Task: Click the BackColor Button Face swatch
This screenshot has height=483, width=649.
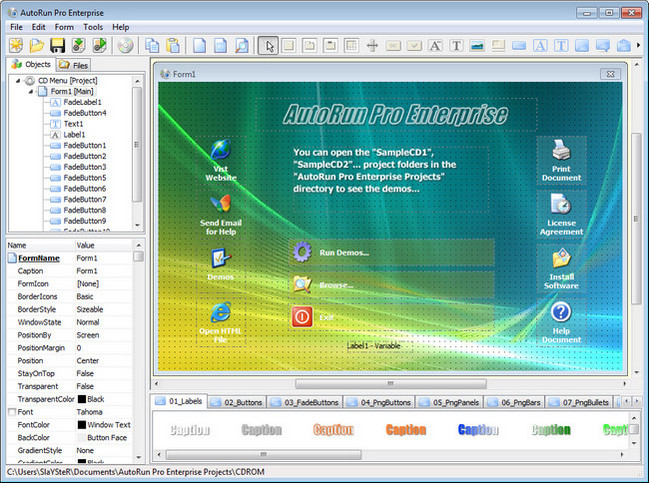Action: (x=82, y=437)
